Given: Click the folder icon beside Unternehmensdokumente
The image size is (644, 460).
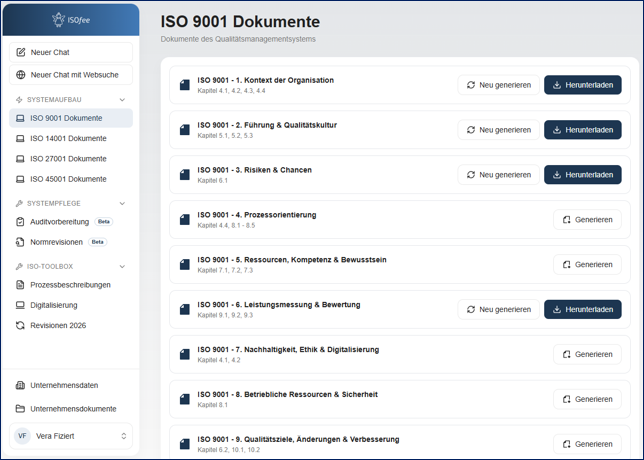Looking at the screenshot, I should [20, 409].
